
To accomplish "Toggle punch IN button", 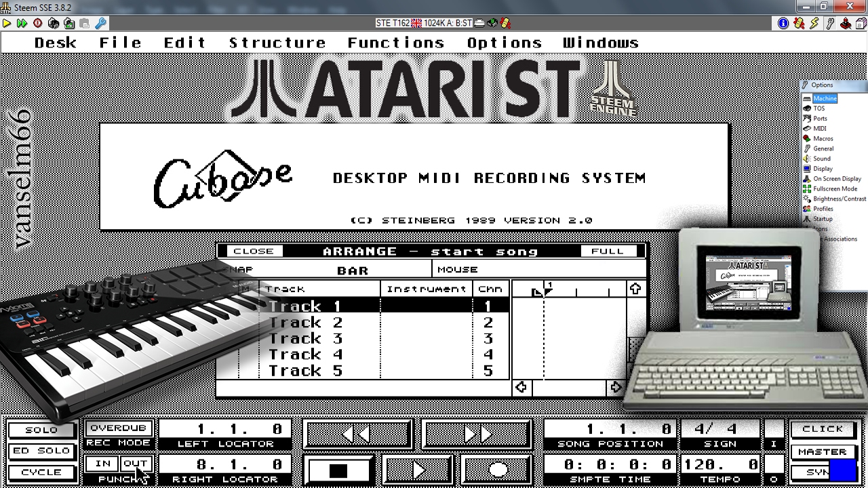I will (x=103, y=464).
